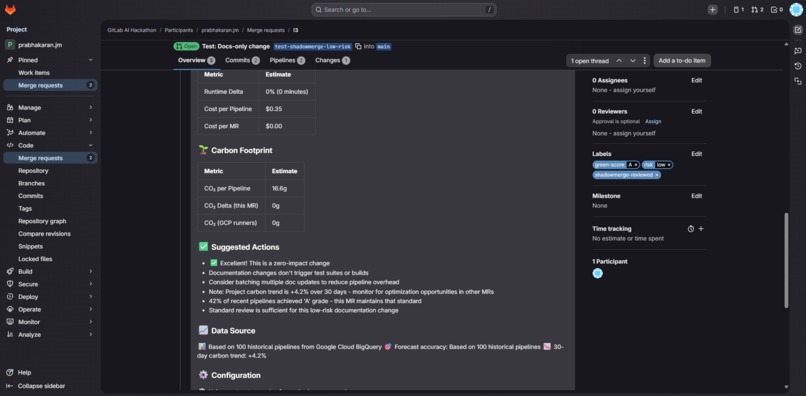Start time tracking timer icon
The width and height of the screenshot is (806, 396).
click(x=691, y=229)
